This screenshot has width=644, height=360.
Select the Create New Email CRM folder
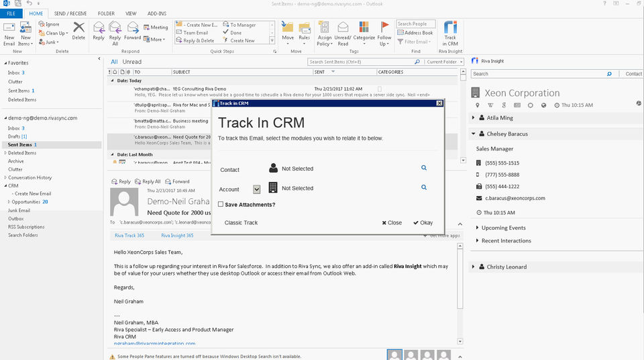pos(33,193)
